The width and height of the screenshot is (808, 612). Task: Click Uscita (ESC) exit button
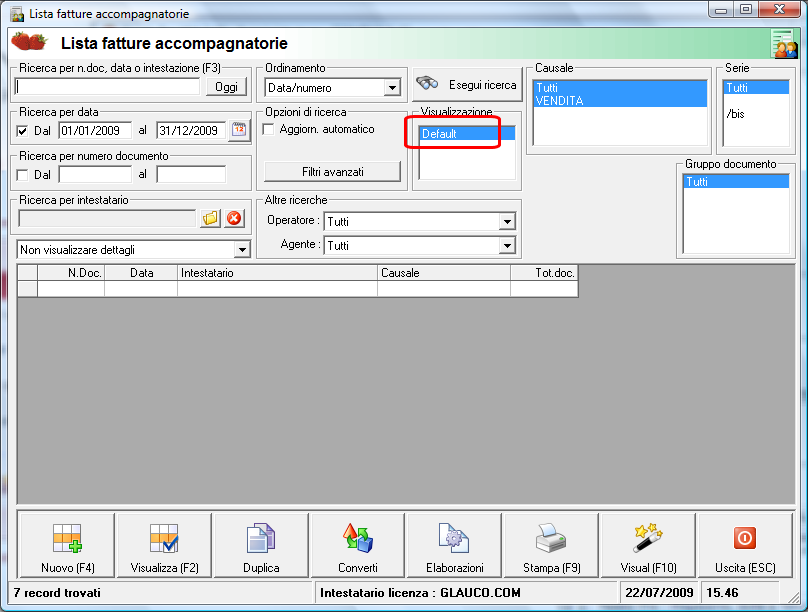click(745, 546)
